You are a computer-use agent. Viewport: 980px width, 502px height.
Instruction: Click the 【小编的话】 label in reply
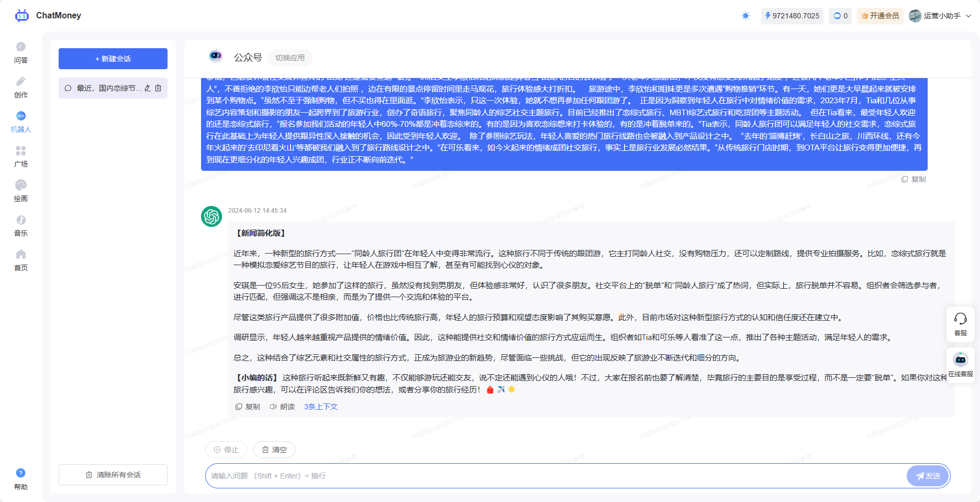[x=257, y=377]
